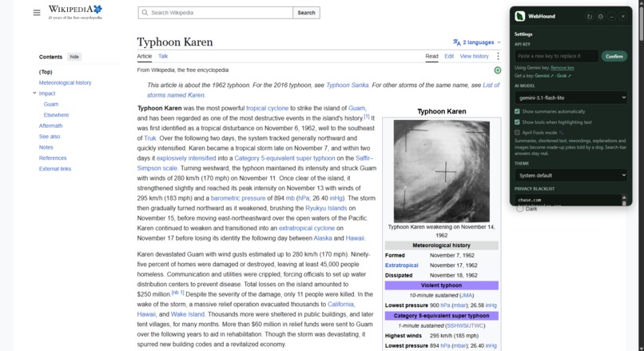Uncheck Show summaries automatically
The height and width of the screenshot is (351, 644).
coord(517,111)
